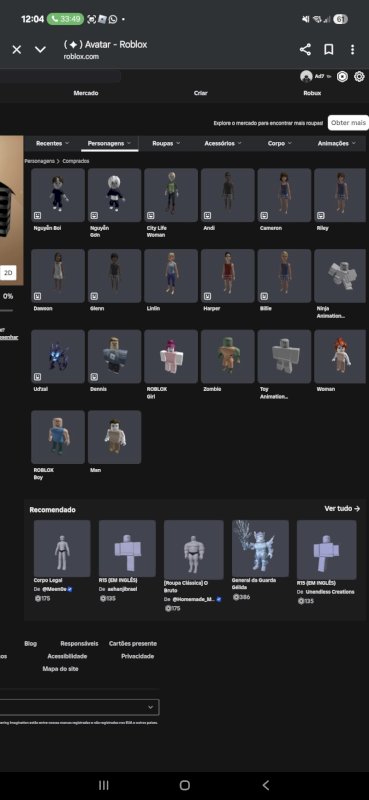Screen dimensions: 369x800
Task: Select the City Life Woman character
Action: [x=171, y=195]
